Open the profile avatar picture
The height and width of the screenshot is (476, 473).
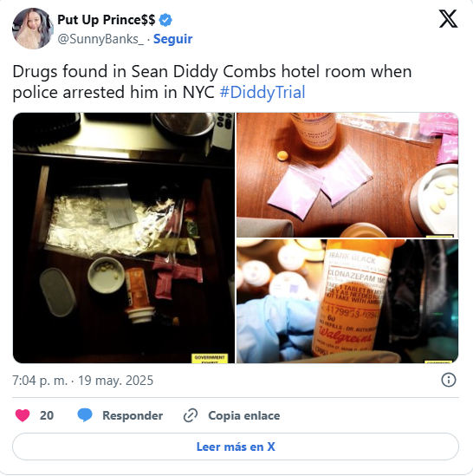[33, 29]
